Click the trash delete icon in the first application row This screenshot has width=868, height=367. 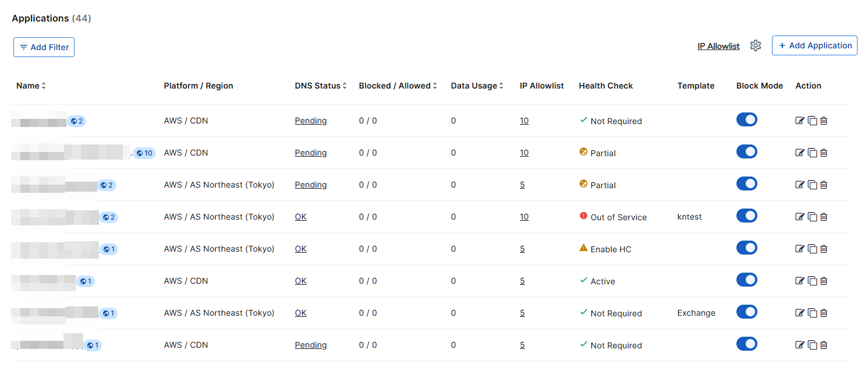(824, 120)
